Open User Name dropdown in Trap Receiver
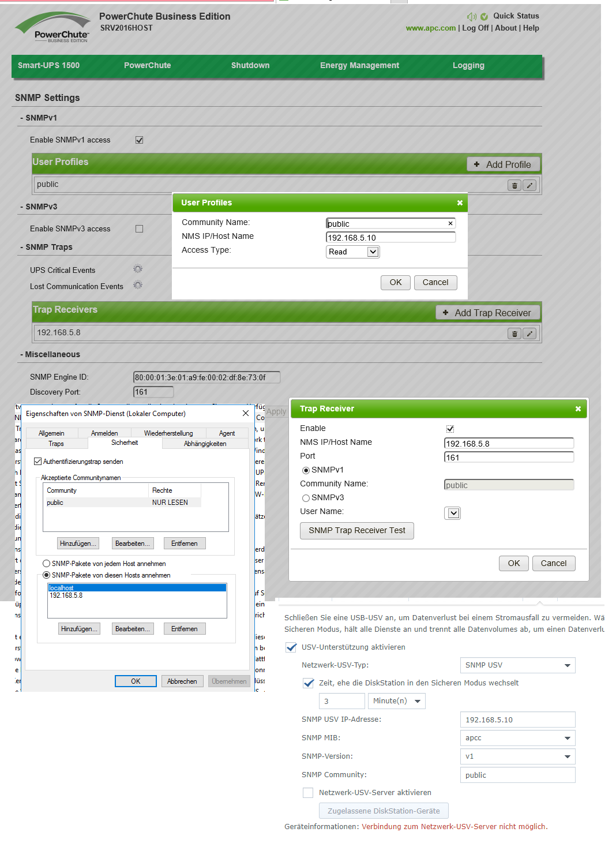The image size is (616, 847). (x=454, y=513)
